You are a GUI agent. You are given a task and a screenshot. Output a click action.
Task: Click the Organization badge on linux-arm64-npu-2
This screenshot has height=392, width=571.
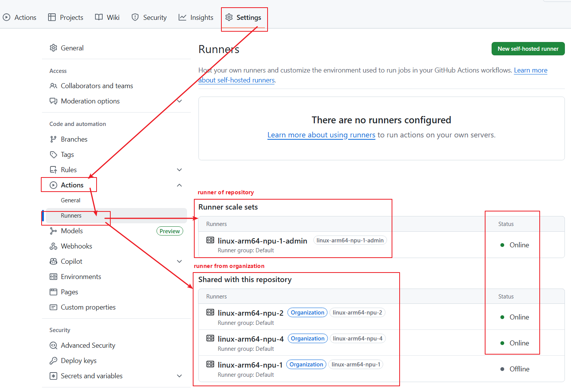click(307, 313)
